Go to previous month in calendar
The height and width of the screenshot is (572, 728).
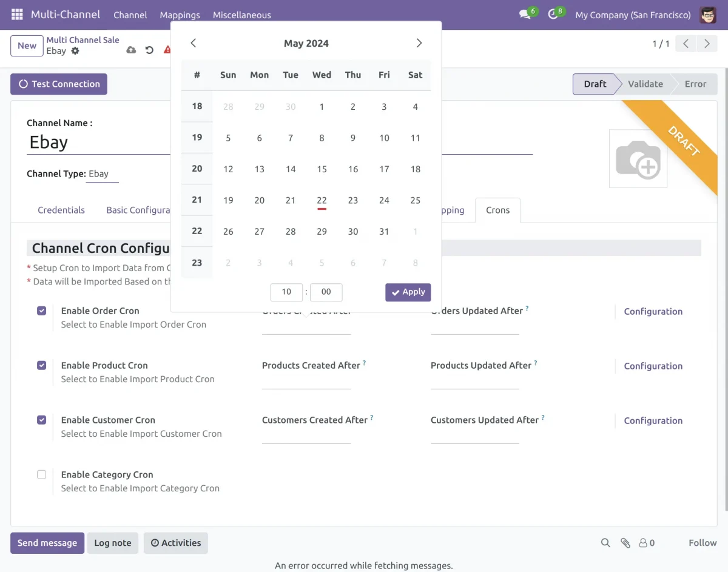193,43
